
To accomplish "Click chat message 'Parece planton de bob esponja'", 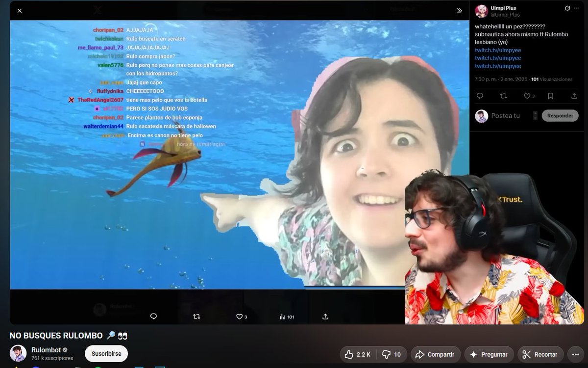I will tap(164, 118).
